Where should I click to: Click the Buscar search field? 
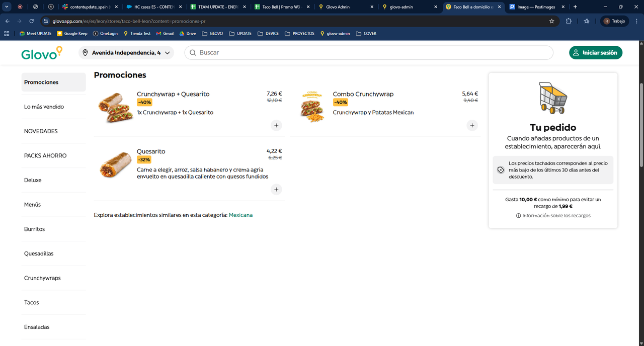point(369,53)
